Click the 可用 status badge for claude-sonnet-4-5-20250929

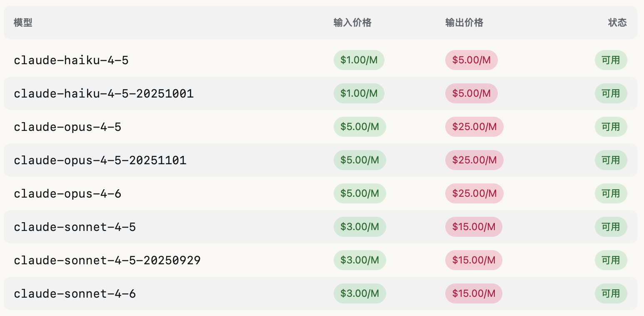pos(611,260)
